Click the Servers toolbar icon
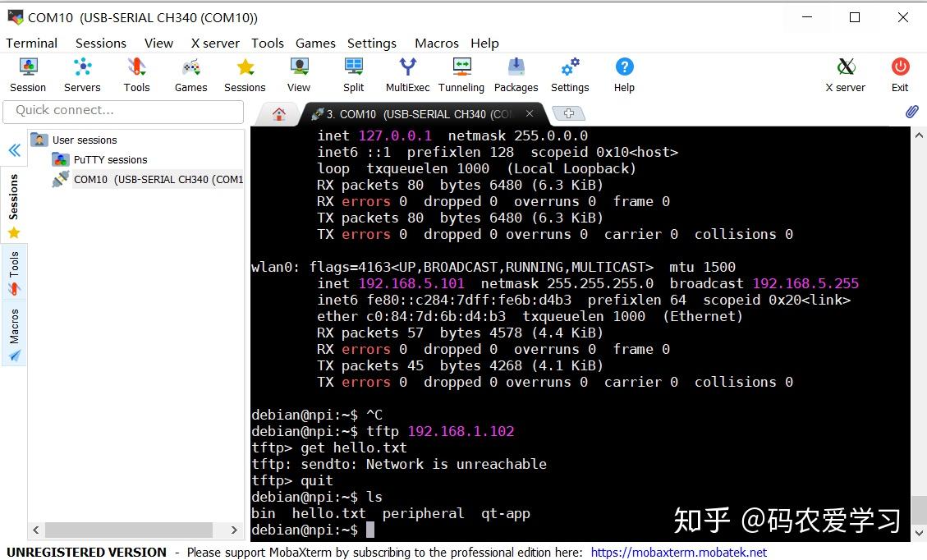This screenshot has height=560, width=927. coord(81,74)
